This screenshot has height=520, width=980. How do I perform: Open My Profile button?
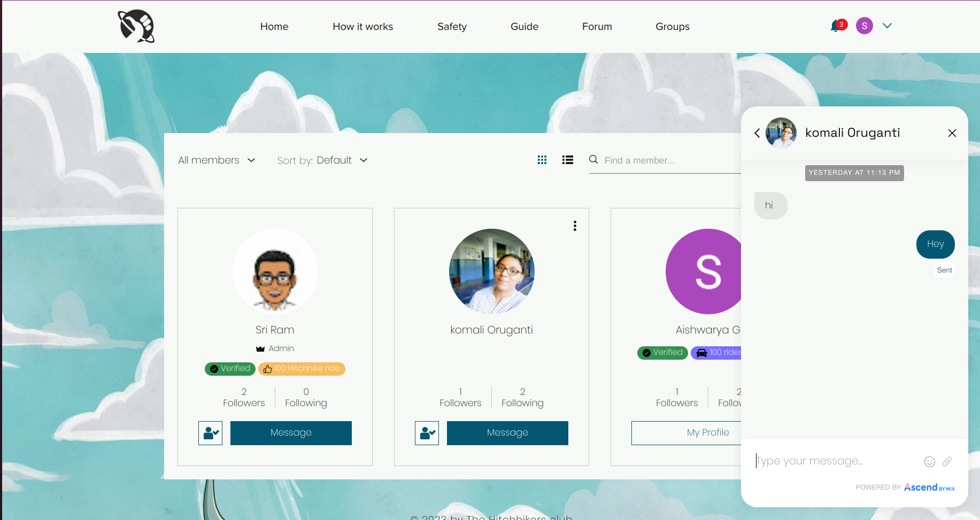(x=686, y=433)
